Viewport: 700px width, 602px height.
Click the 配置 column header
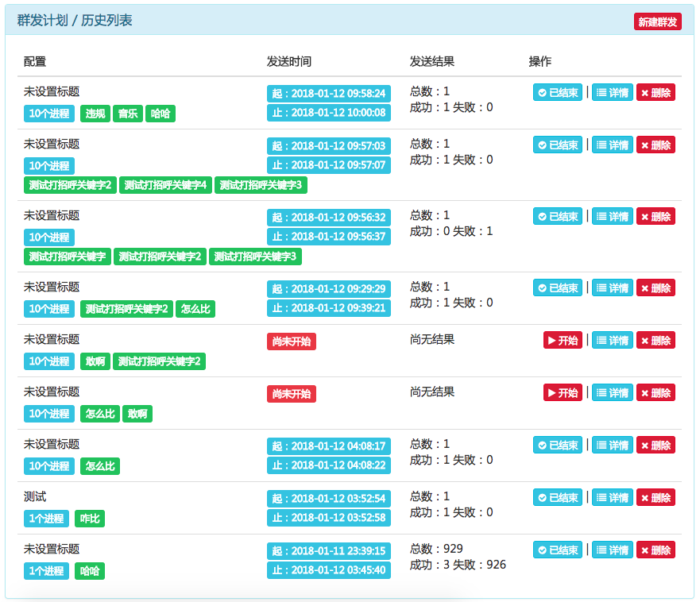pyautogui.click(x=35, y=61)
